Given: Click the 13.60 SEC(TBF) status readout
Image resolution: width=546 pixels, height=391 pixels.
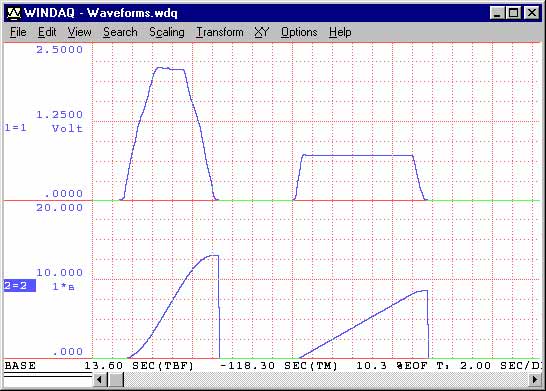Looking at the screenshot, I should click(139, 366).
